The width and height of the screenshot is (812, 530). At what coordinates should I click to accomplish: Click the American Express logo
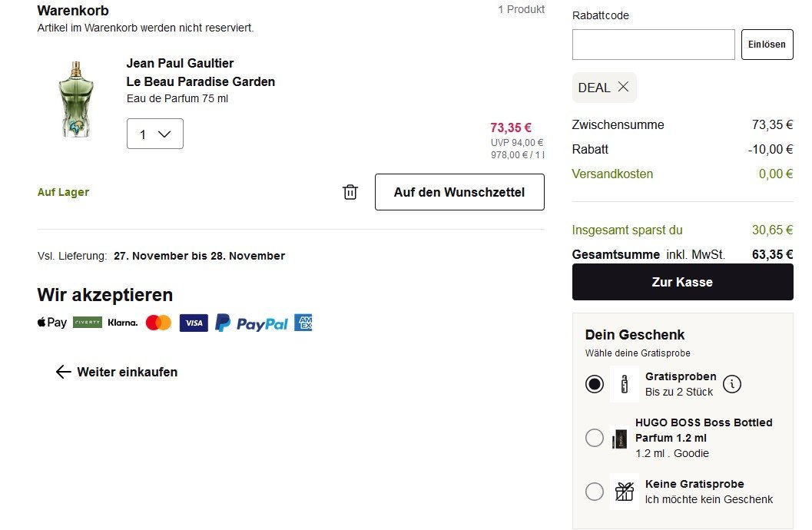click(303, 323)
